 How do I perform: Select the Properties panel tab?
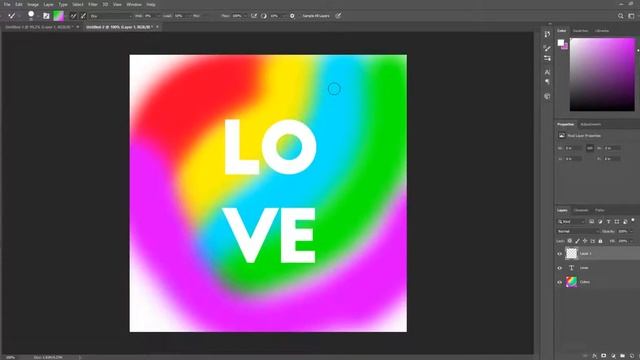pos(566,124)
